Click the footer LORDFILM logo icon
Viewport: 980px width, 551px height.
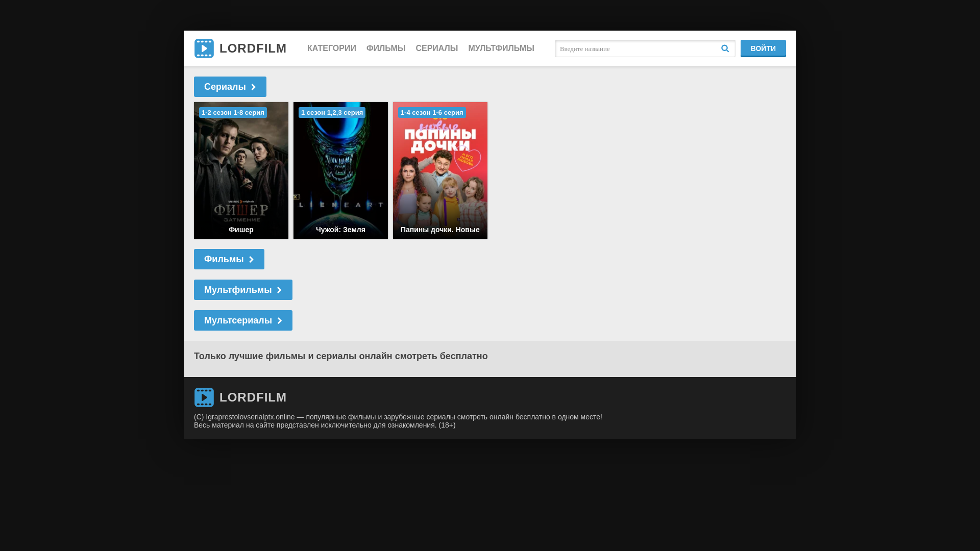(x=204, y=397)
